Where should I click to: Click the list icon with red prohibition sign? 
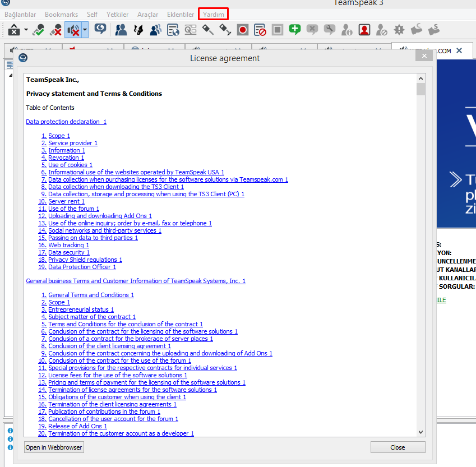coord(260,30)
